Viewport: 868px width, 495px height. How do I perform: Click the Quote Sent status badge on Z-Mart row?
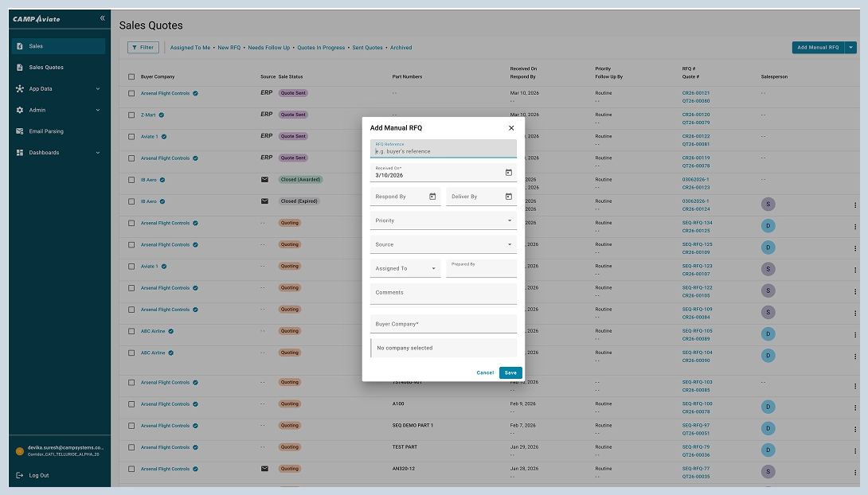[x=293, y=115]
